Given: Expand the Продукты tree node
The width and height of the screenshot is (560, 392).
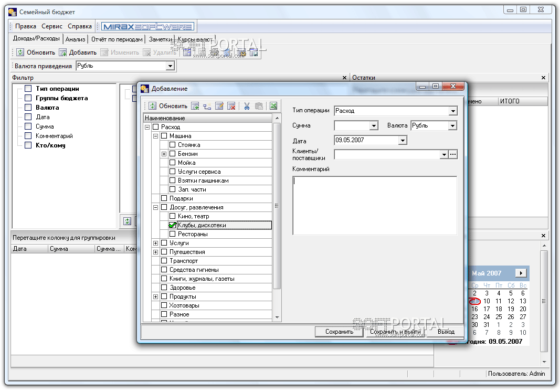Looking at the screenshot, I should tap(156, 296).
